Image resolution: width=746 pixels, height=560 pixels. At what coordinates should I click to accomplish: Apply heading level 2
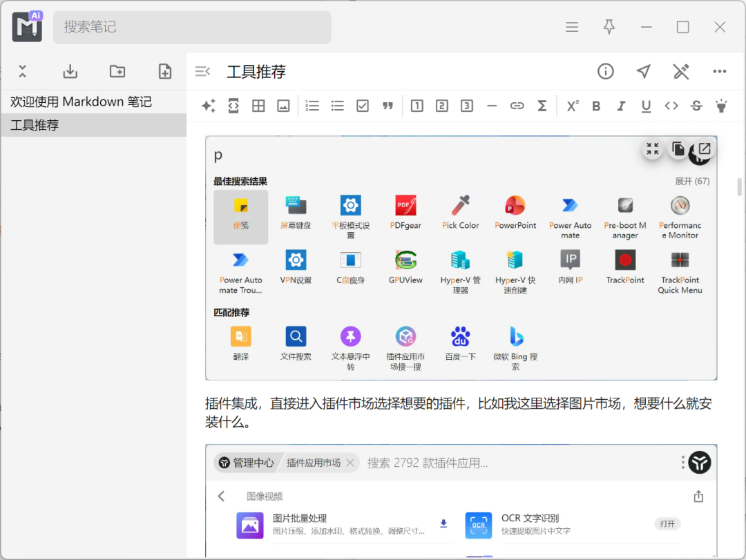442,106
